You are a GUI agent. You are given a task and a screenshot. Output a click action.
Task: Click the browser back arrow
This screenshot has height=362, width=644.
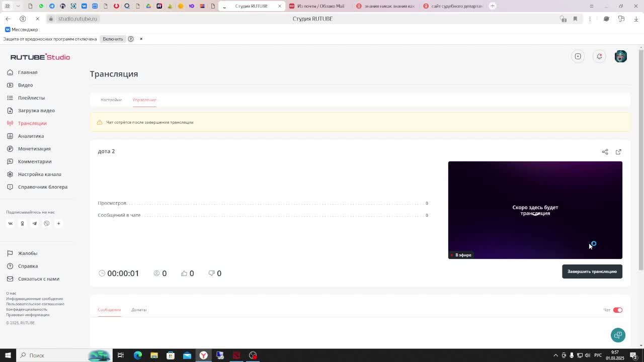[x=8, y=19]
